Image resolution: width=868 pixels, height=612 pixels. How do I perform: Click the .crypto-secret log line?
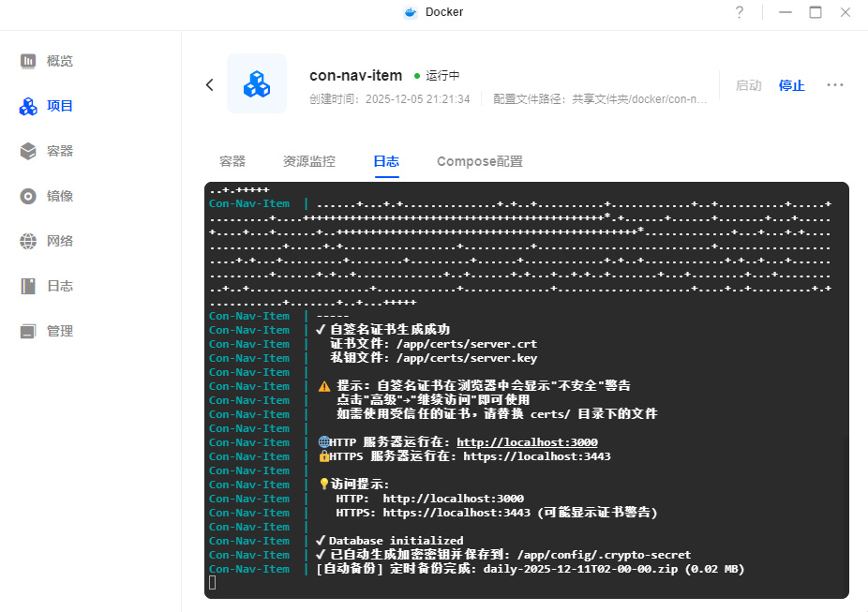pyautogui.click(x=503, y=555)
